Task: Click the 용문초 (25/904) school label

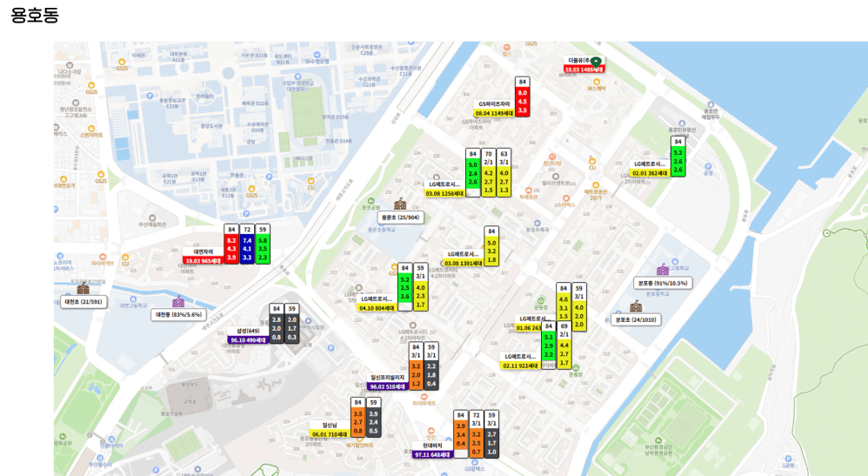Action: click(401, 218)
